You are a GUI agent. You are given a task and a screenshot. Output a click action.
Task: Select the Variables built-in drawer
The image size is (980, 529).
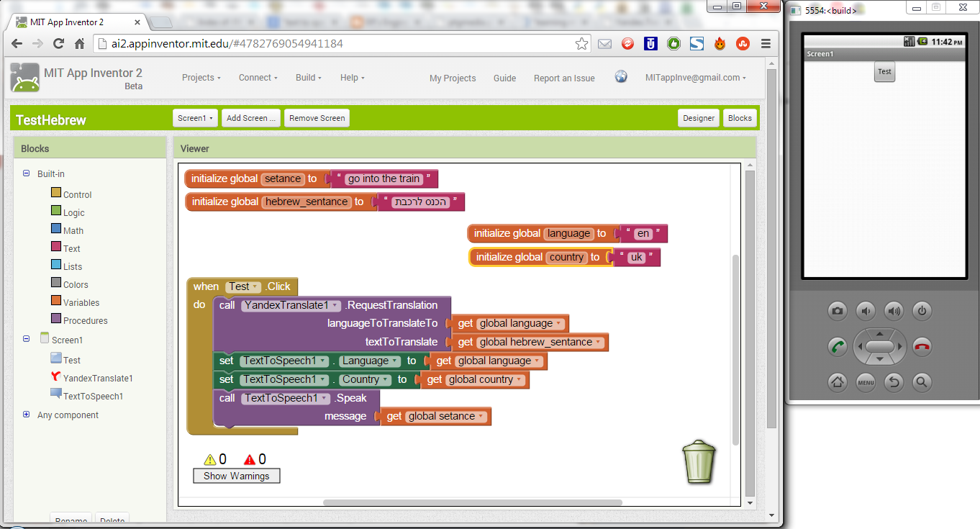(x=81, y=303)
